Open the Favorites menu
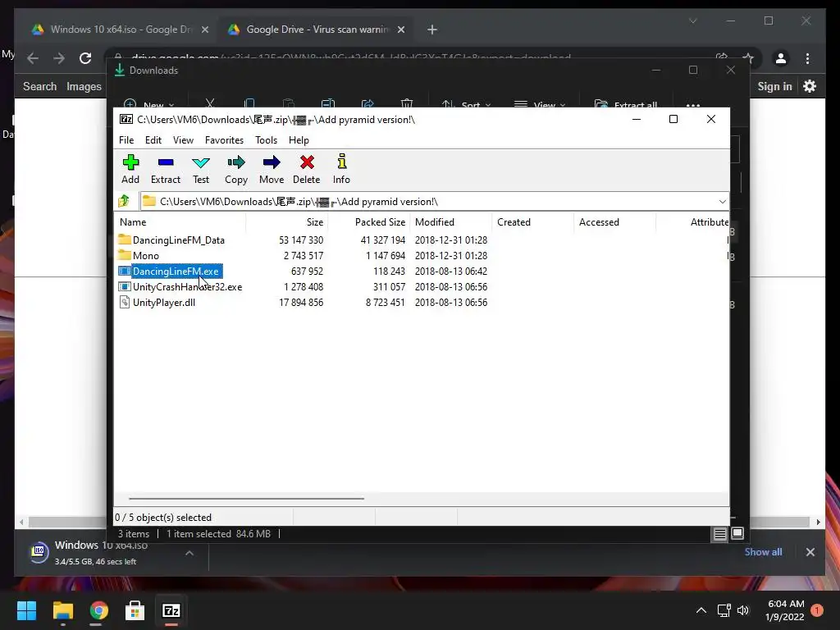840x630 pixels. [x=224, y=139]
